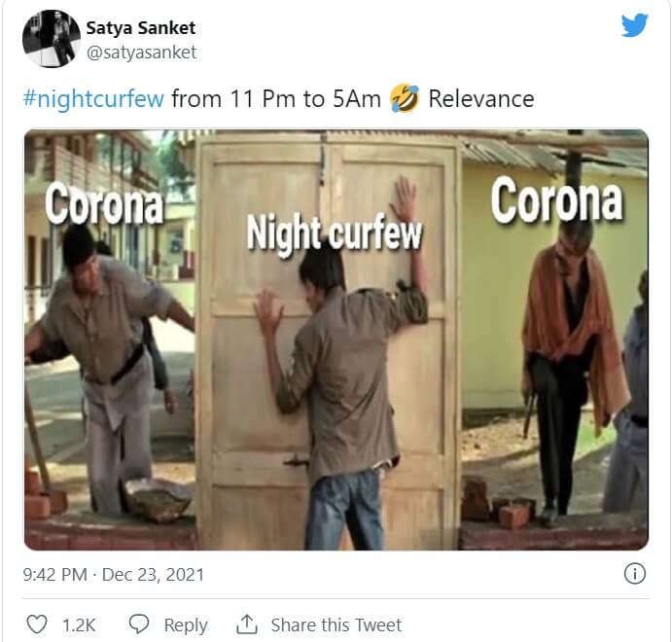This screenshot has width=672, height=642.
Task: Click the right 'Corona' label in image
Action: coord(556,200)
